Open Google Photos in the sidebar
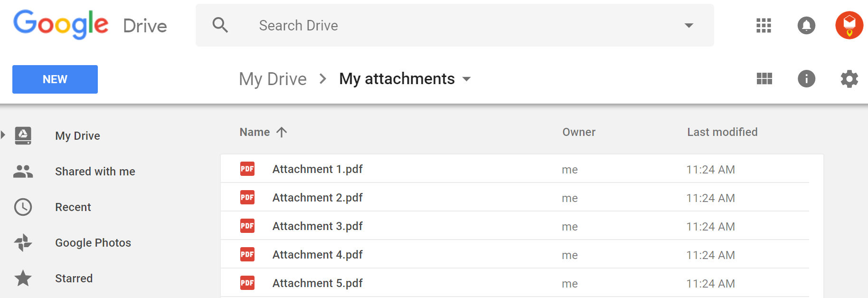This screenshot has height=298, width=868. click(93, 242)
